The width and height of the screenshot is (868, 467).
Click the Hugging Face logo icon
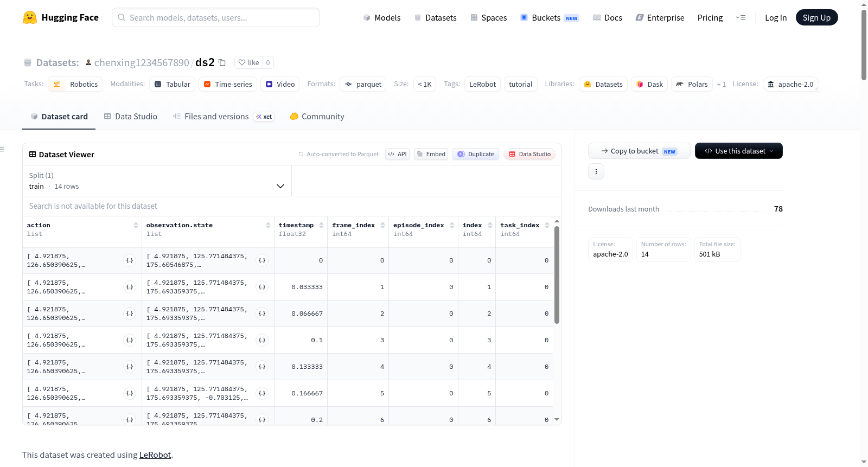30,17
